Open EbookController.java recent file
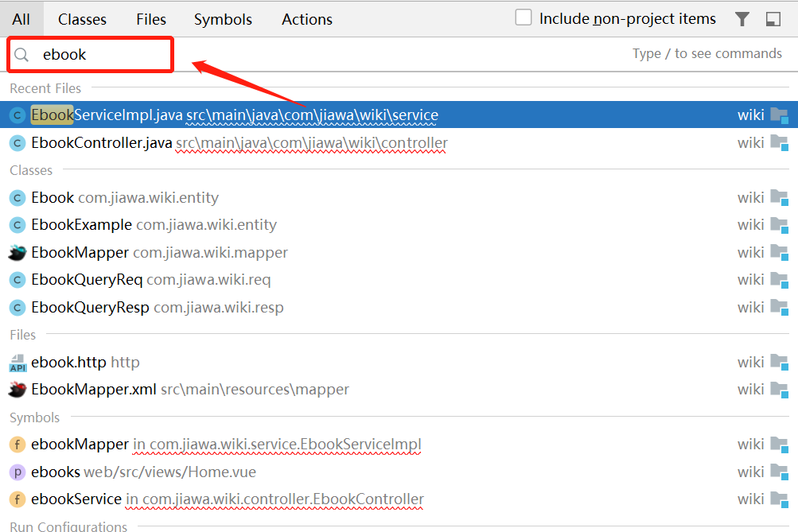Screen dimensions: 798x532 (x=399, y=143)
